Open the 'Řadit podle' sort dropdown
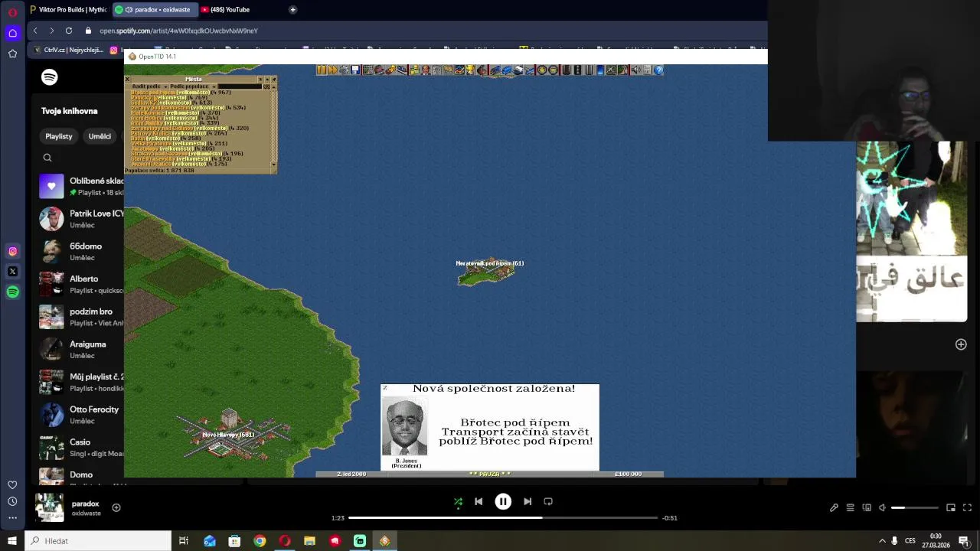The width and height of the screenshot is (980, 551). tap(150, 86)
